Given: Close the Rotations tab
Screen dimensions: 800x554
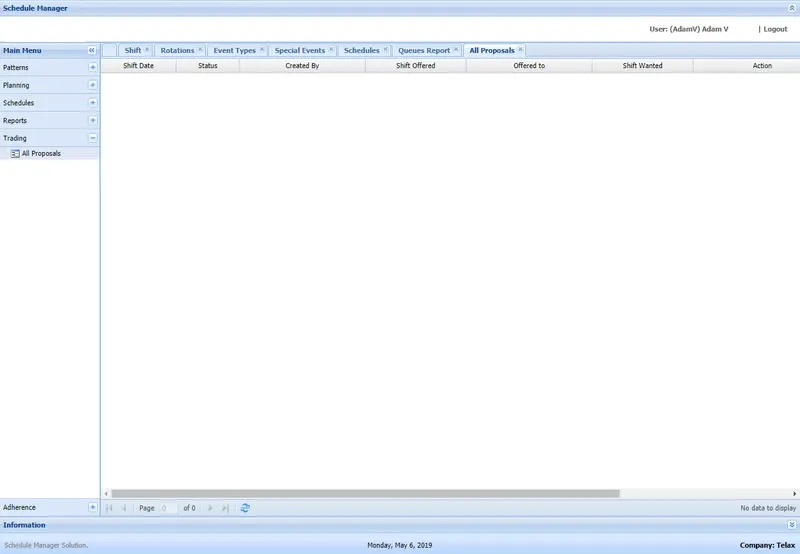Looking at the screenshot, I should point(200,49).
